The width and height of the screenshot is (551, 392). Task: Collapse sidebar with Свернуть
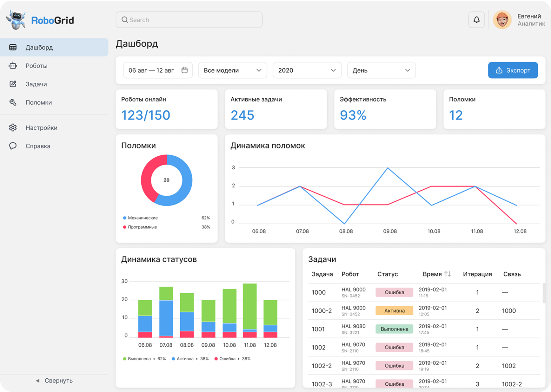(x=54, y=381)
